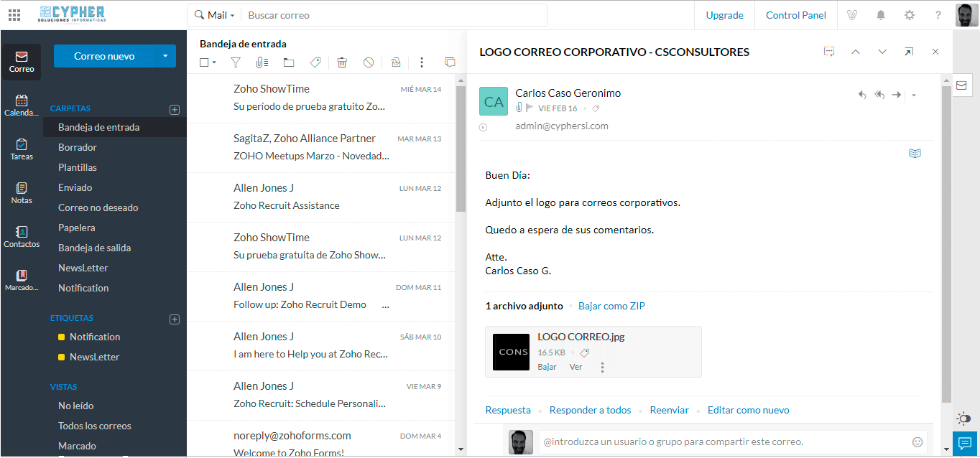Image resolution: width=980 pixels, height=458 pixels.
Task: Click the move to folder icon
Action: [288, 62]
